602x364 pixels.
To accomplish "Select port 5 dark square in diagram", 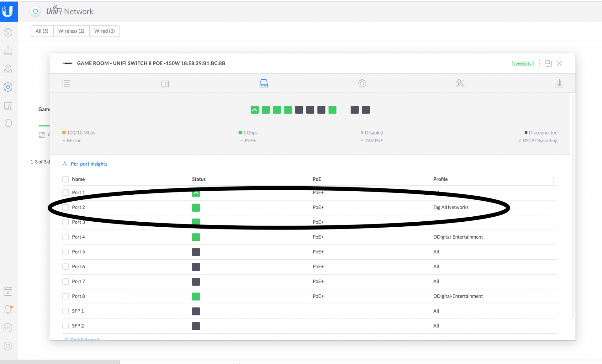I will point(299,110).
